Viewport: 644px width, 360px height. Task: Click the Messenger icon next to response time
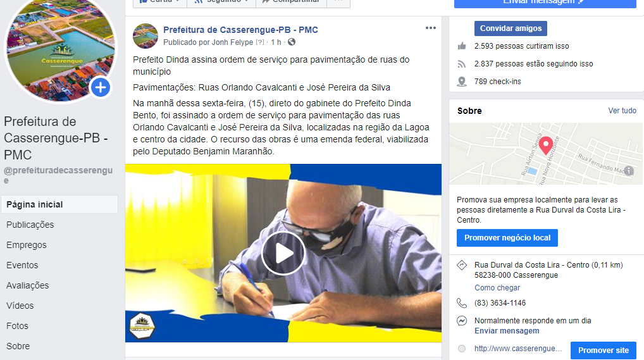[x=462, y=321]
